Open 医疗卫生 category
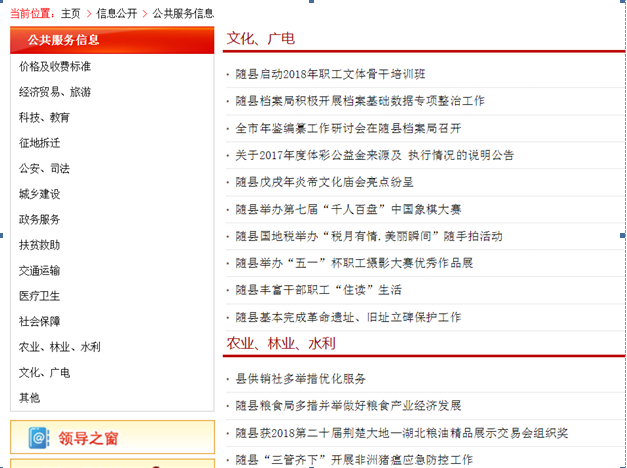 coord(39,296)
